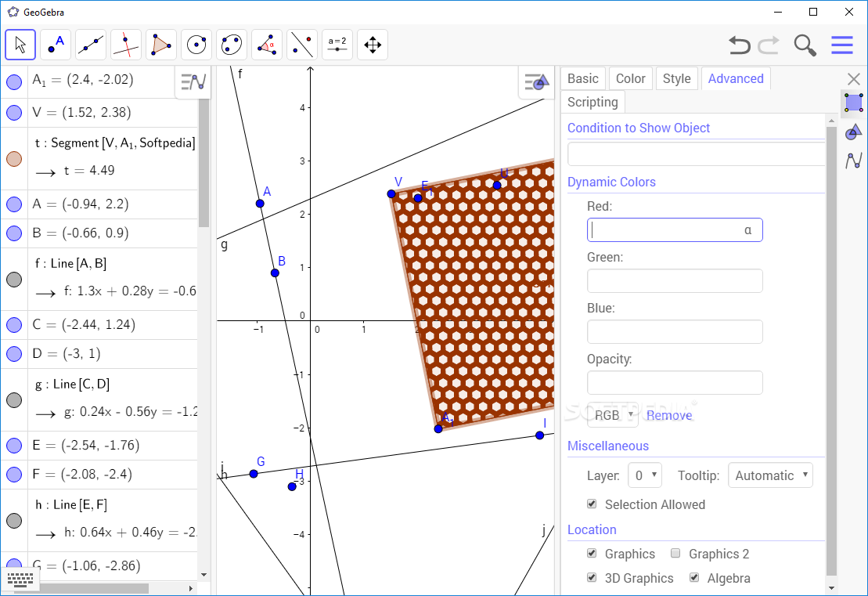Toggle visibility of point V
868x596 pixels.
[14, 113]
